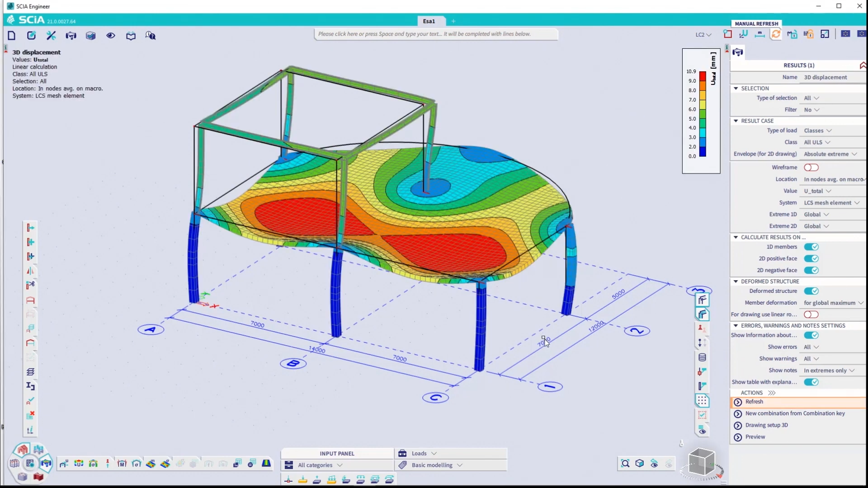Viewport: 868px width, 488px height.
Task: Disable the Deformed structure toggle
Action: 811,291
